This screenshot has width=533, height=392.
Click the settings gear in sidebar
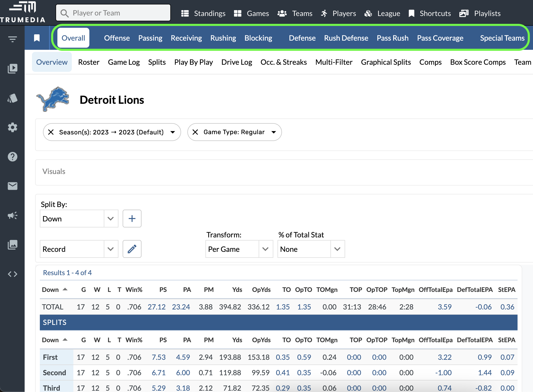(12, 127)
